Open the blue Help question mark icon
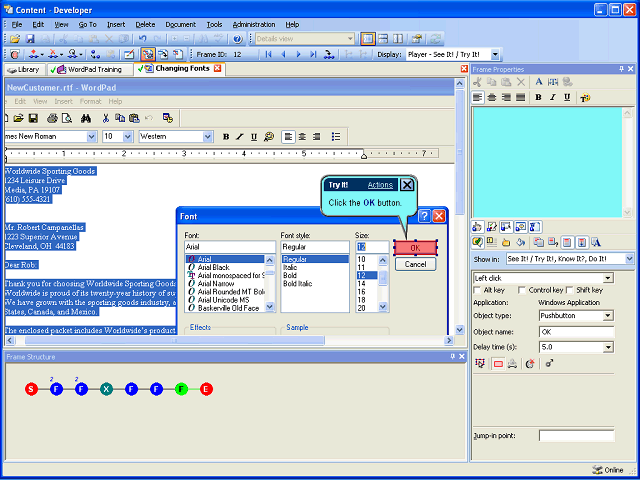Viewport: 640px width, 480px height. coord(238,39)
